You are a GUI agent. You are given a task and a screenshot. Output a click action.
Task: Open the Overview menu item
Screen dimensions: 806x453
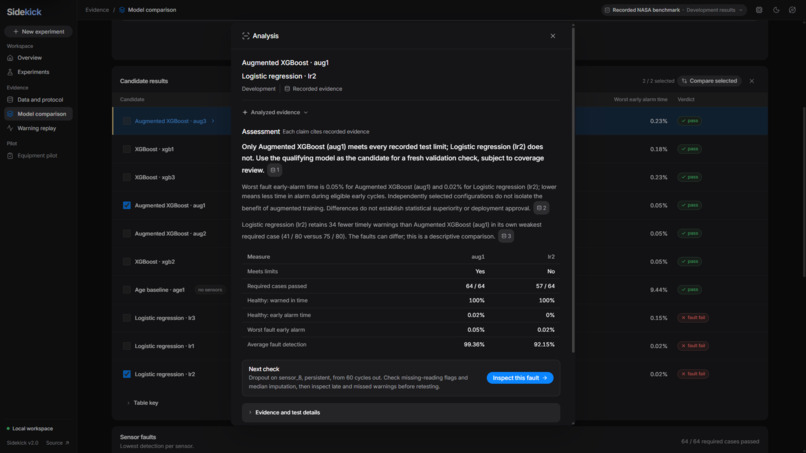pos(39,58)
